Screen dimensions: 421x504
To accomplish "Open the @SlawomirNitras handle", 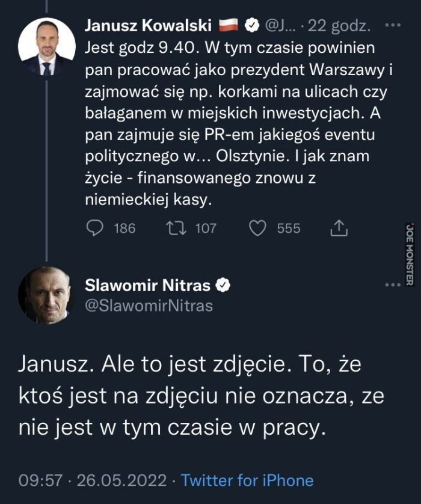I will coord(149,306).
